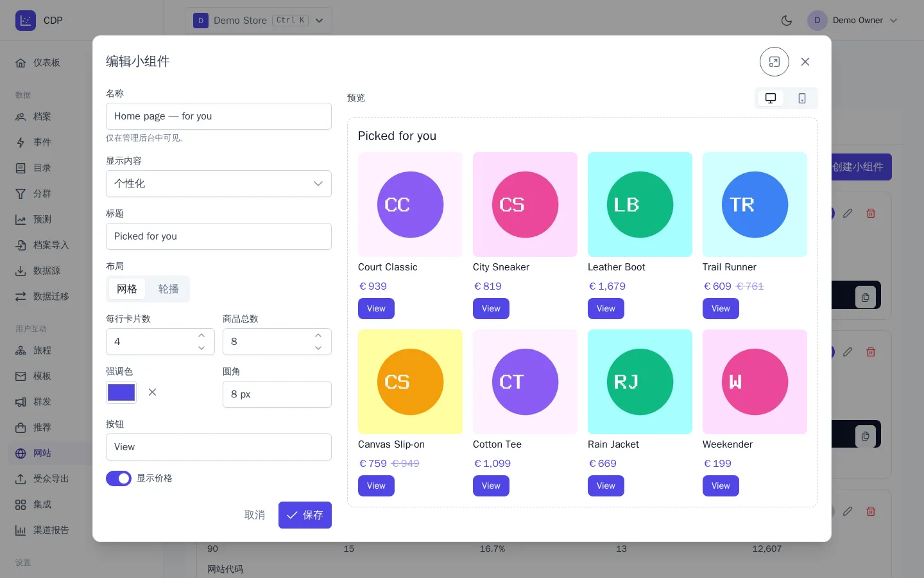The width and height of the screenshot is (924, 578).
Task: Select the 网格 layout option
Action: [127, 289]
